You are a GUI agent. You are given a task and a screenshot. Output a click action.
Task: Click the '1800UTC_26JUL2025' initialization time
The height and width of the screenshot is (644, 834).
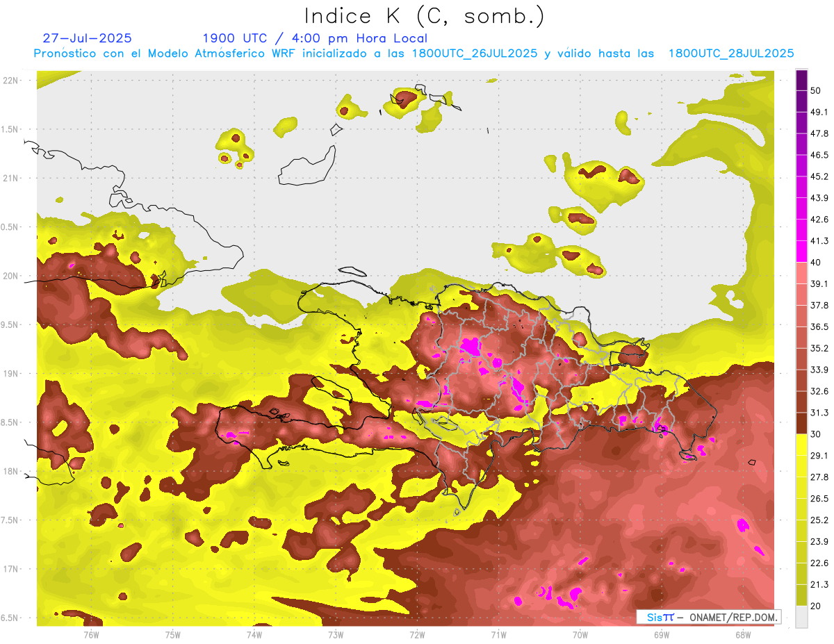[x=475, y=53]
